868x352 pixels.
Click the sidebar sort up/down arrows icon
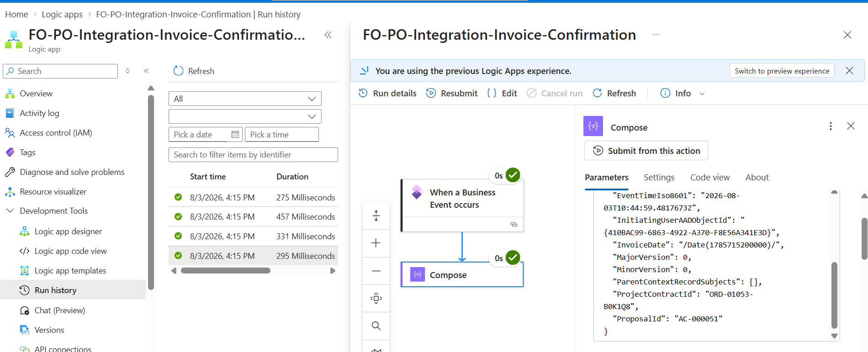tap(128, 71)
